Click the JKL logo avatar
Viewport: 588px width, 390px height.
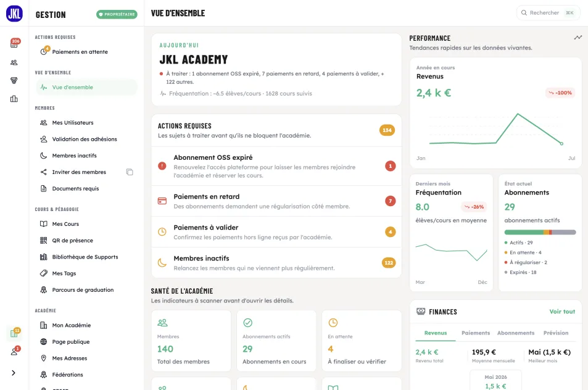click(x=14, y=13)
